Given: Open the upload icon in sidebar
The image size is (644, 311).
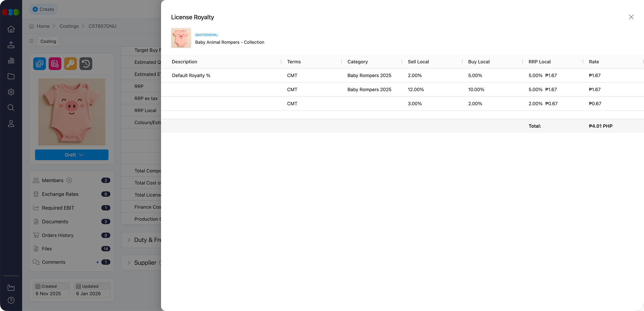Looking at the screenshot, I should pos(11,45).
